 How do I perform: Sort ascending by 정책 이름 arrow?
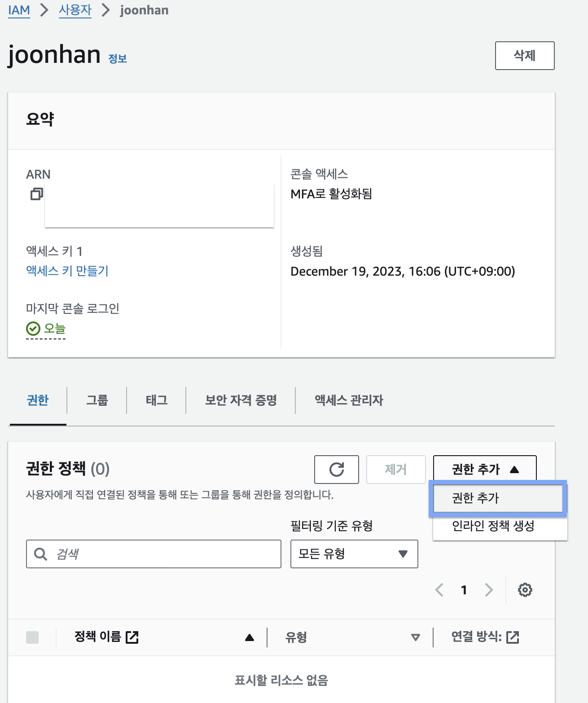pyautogui.click(x=250, y=637)
